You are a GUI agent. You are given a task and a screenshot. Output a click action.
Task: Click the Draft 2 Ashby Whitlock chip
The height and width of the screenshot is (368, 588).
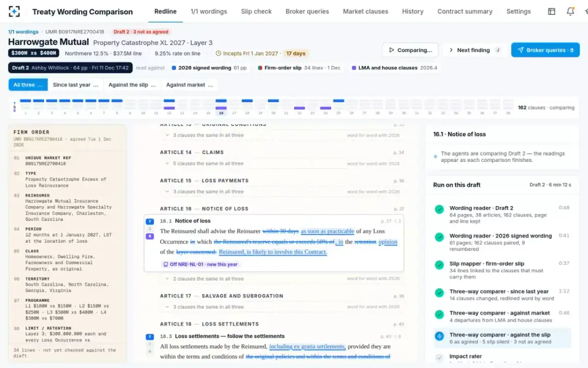coord(71,68)
